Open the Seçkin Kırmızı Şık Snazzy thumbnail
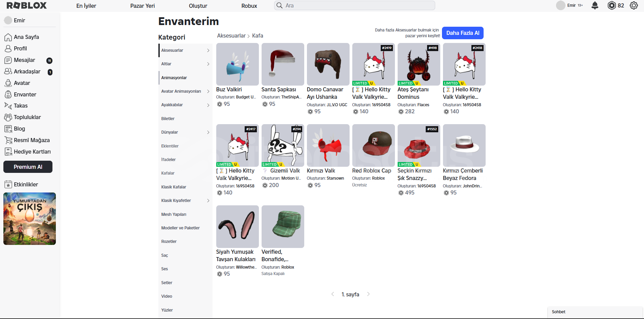The image size is (644, 319). (419, 145)
